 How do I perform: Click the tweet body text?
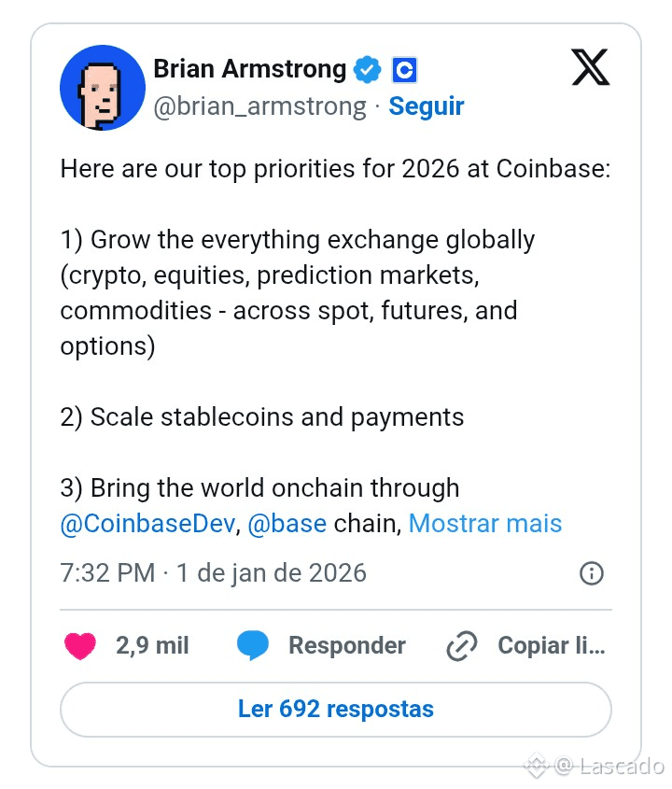point(335,345)
